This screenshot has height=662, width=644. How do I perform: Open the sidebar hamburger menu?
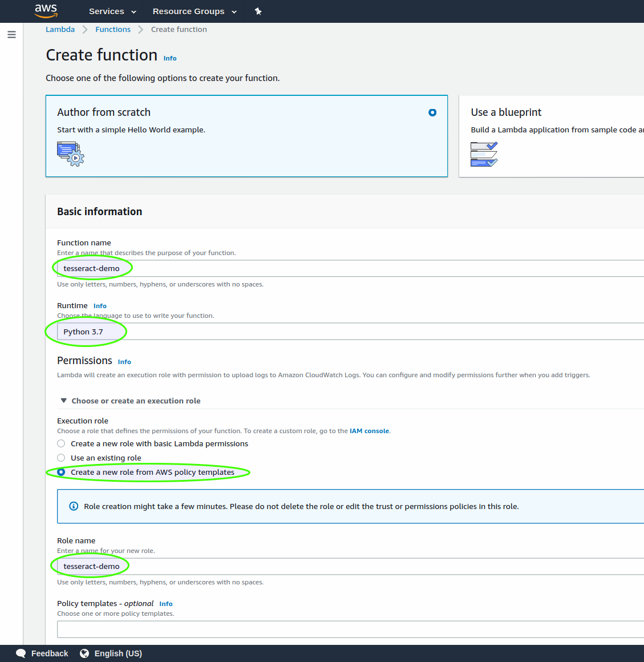[11, 34]
